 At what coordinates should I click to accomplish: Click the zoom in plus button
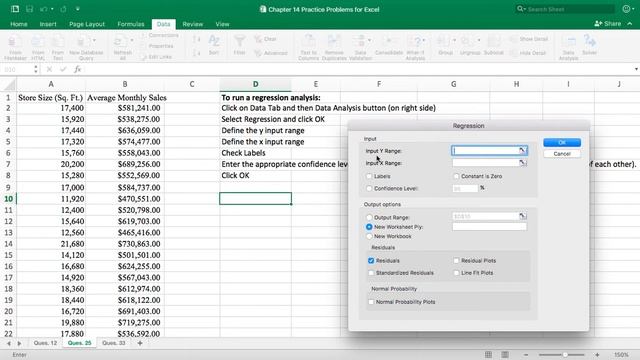point(597,355)
